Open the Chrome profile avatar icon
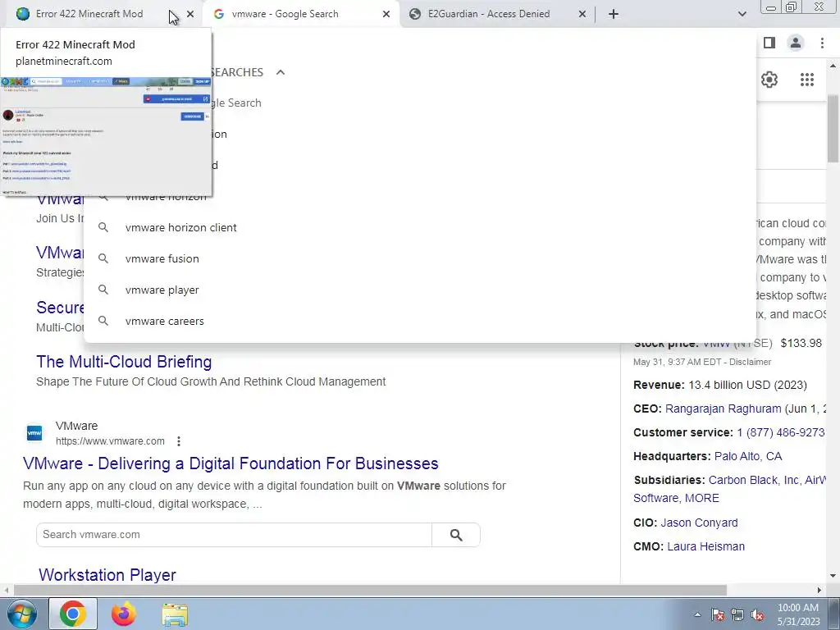Screen dimensions: 840x630 [796, 43]
